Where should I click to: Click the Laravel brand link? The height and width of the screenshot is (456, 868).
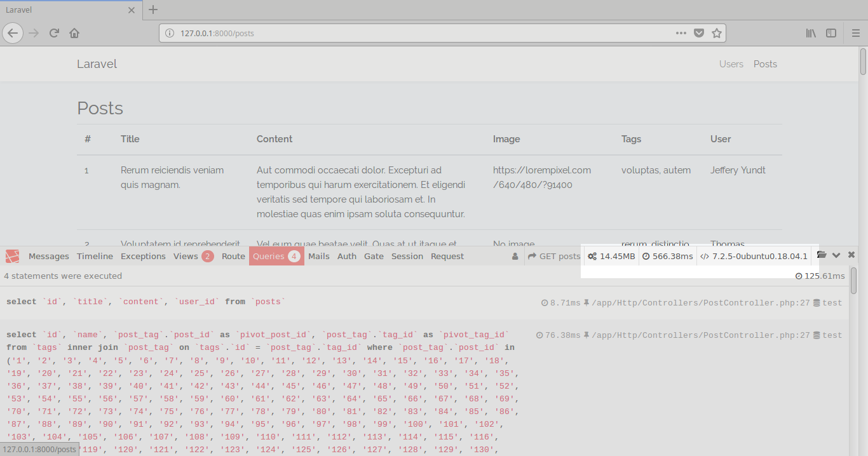tap(97, 64)
